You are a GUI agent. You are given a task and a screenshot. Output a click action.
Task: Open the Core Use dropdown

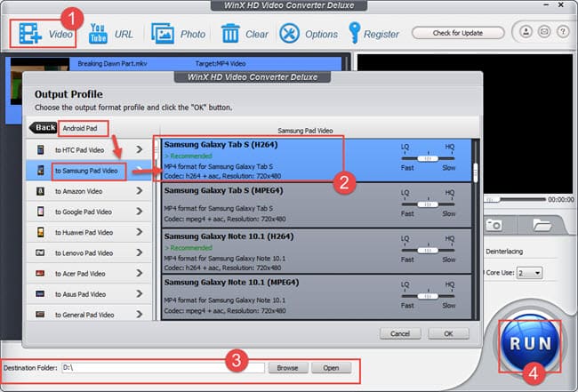529,273
